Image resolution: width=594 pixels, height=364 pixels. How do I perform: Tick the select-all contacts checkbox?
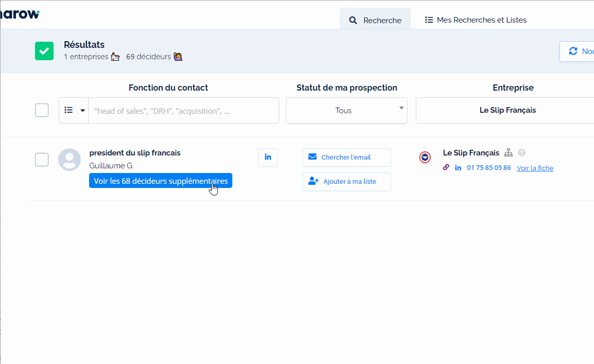[x=42, y=110]
